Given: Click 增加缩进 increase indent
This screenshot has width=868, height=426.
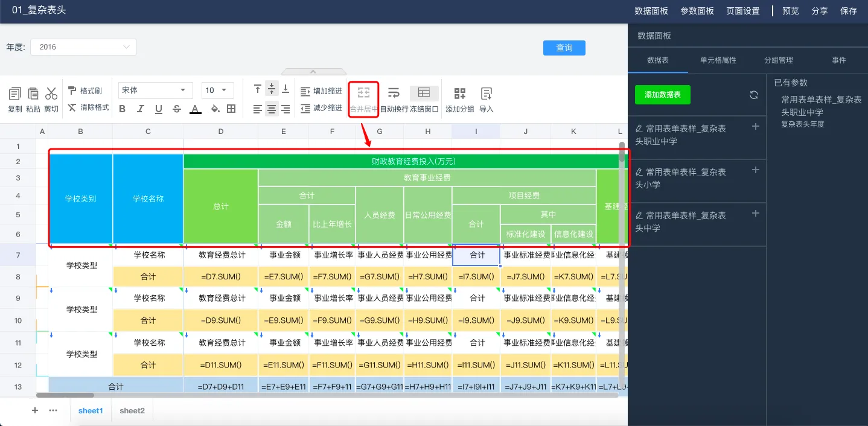Looking at the screenshot, I should tap(322, 91).
